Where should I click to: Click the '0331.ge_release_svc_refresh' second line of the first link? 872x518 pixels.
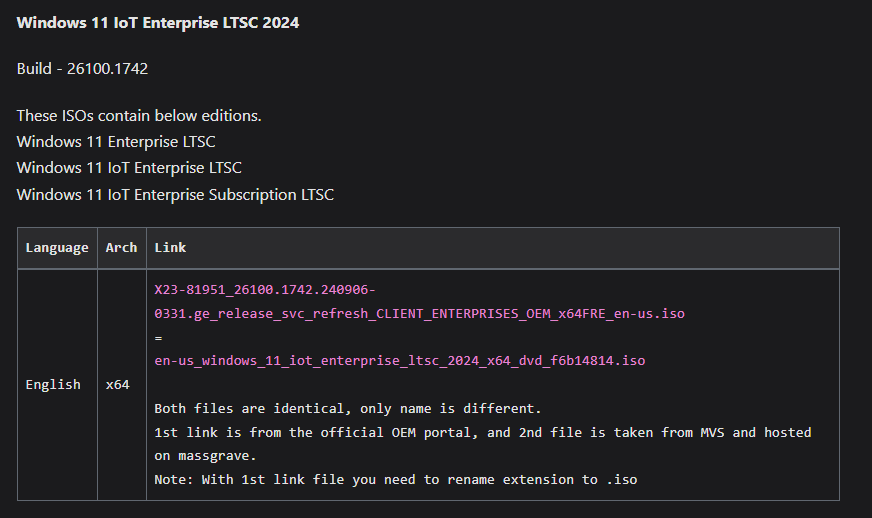click(419, 314)
